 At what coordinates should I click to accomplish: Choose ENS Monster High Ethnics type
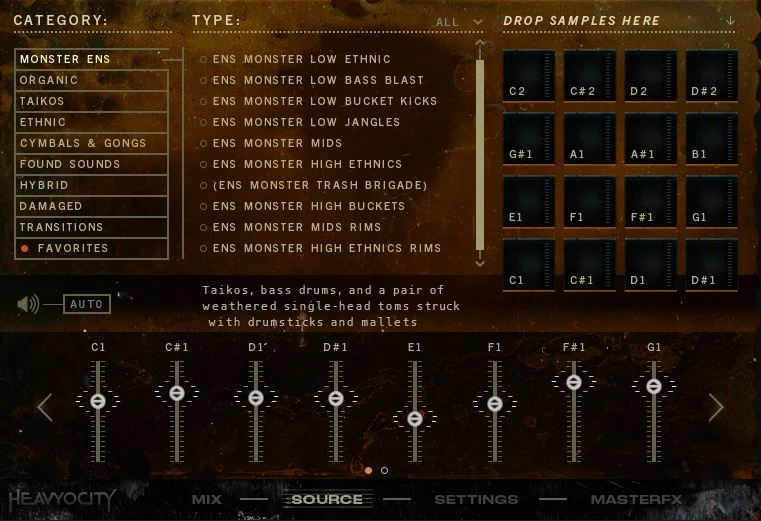tap(301, 164)
